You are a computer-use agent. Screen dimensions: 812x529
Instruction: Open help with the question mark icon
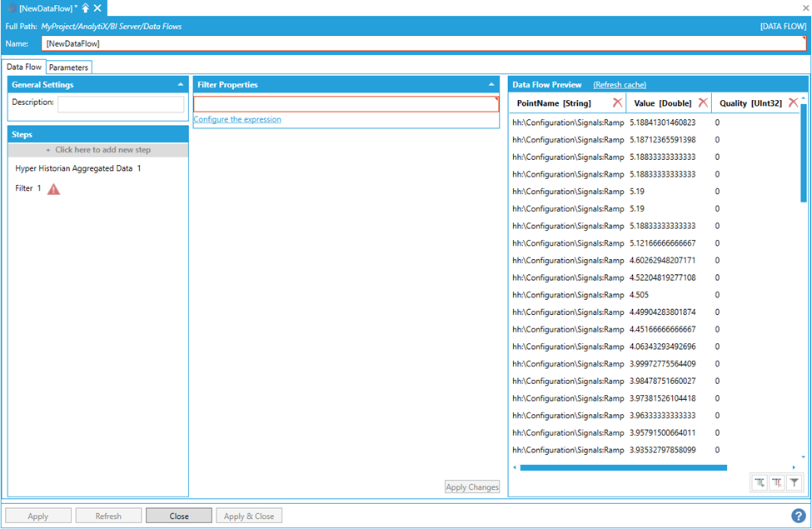[x=798, y=516]
